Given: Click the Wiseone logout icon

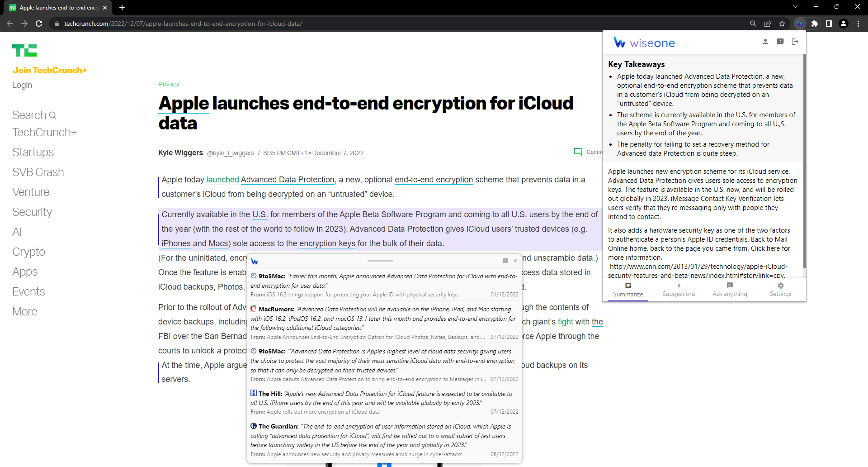Looking at the screenshot, I should (795, 42).
